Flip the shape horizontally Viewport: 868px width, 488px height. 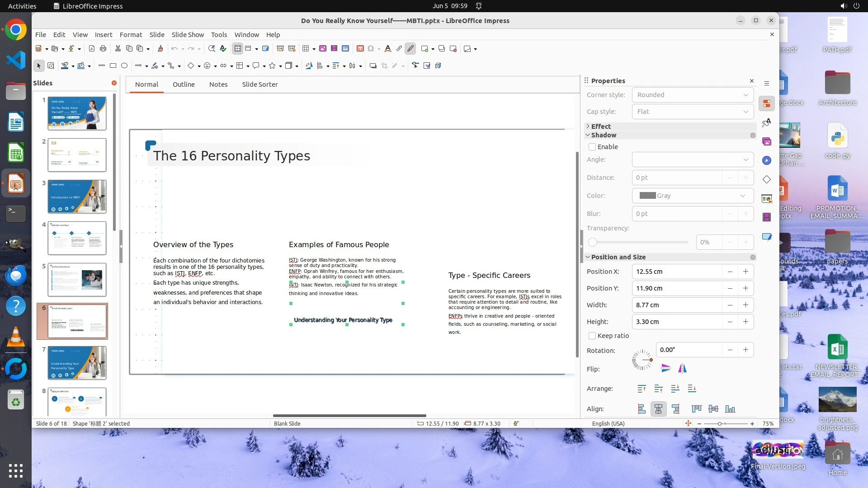tap(682, 368)
